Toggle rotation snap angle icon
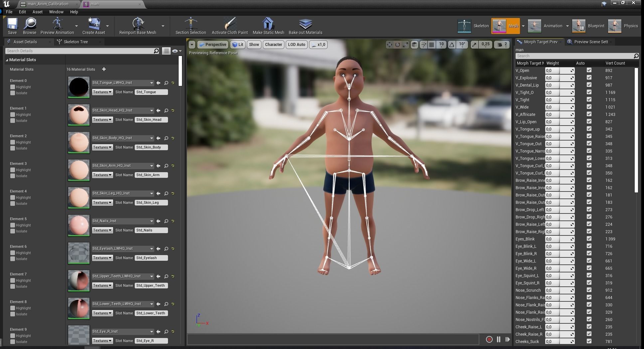 click(452, 45)
